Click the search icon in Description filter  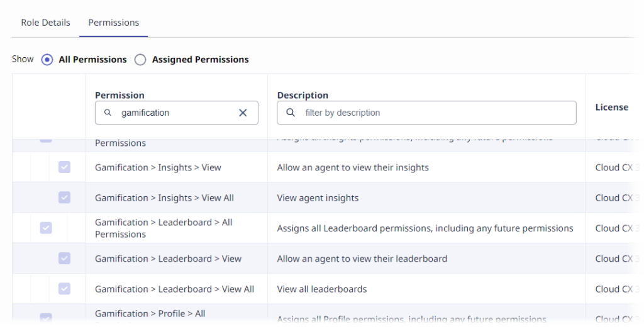tap(291, 113)
